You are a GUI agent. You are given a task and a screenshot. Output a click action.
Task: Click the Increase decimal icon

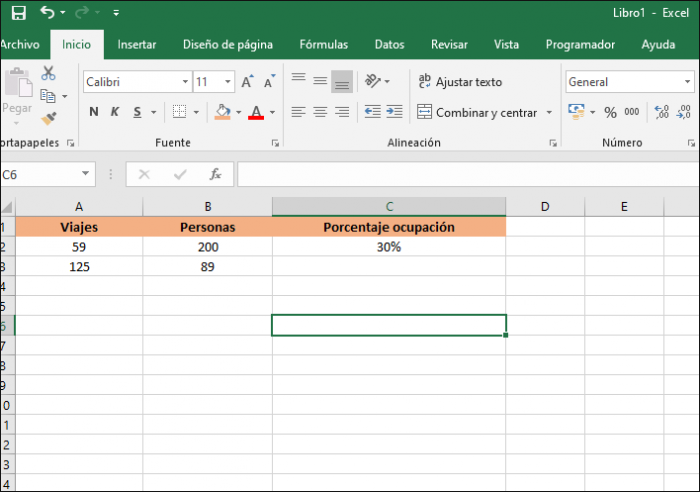(662, 112)
